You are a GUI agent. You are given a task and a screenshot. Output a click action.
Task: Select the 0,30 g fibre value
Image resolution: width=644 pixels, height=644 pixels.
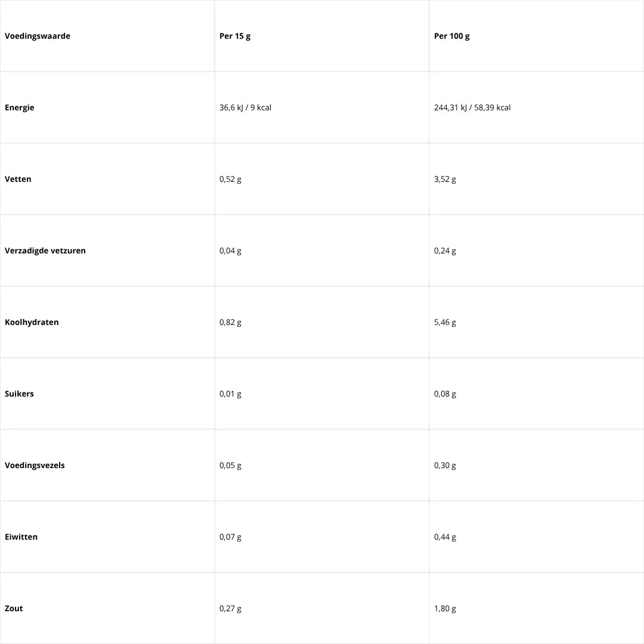445,466
